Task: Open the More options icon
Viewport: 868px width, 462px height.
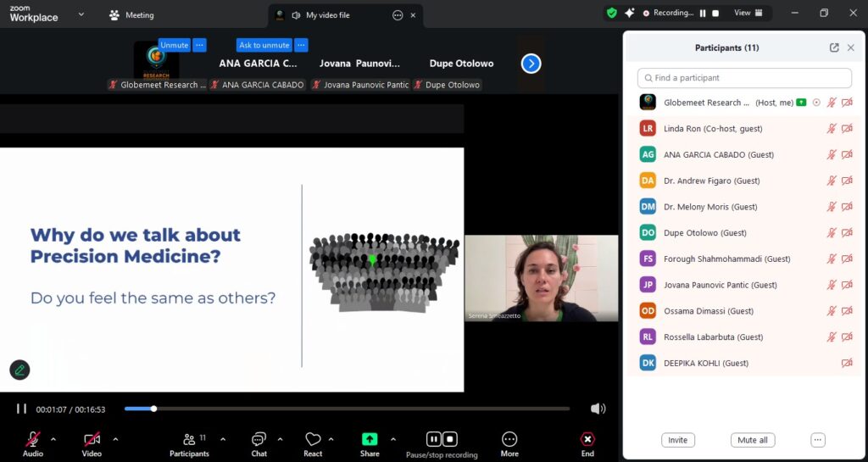Action: point(509,439)
